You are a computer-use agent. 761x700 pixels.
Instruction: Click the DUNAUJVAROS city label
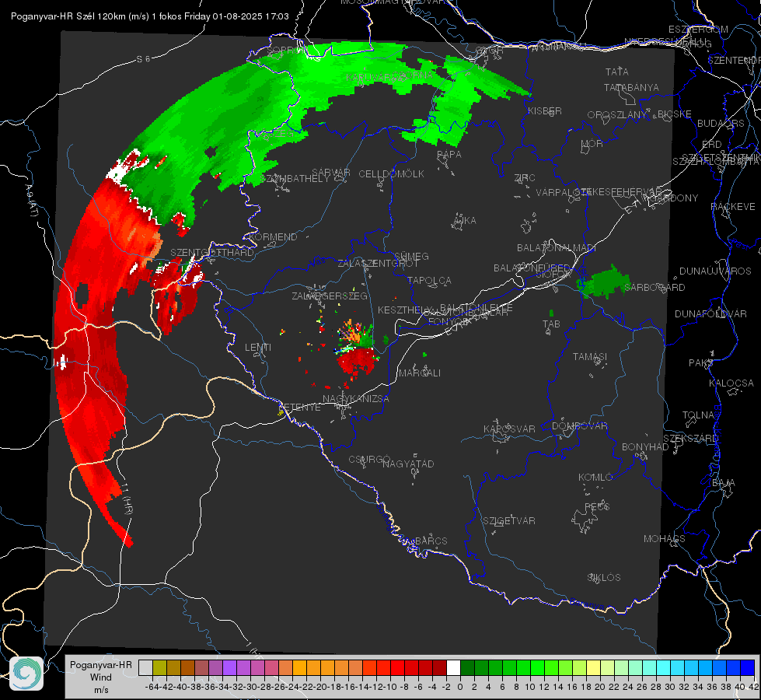coord(715,271)
